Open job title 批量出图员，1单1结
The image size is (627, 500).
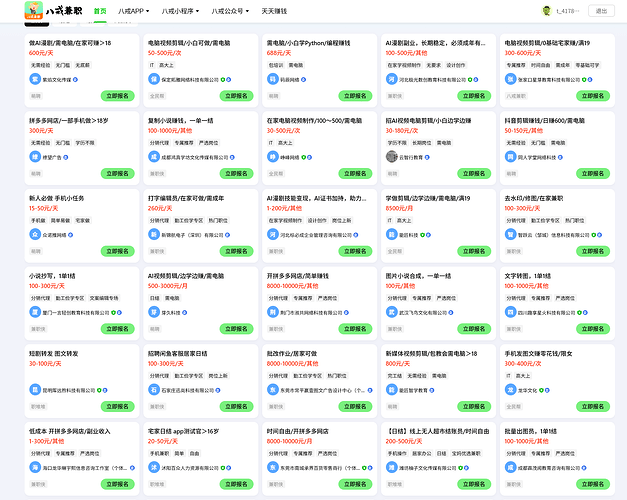click(x=530, y=431)
